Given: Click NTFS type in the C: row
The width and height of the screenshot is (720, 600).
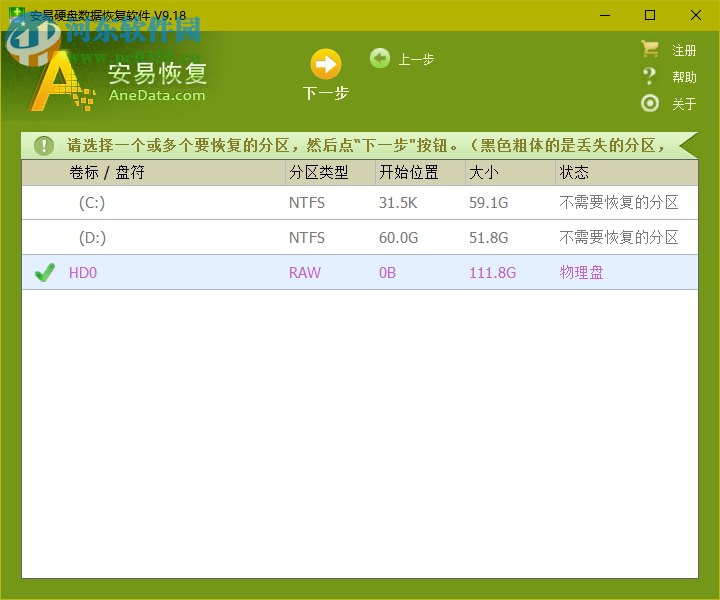Looking at the screenshot, I should 307,202.
